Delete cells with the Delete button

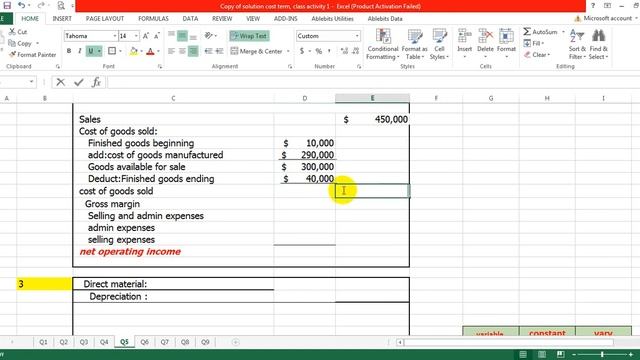485,43
